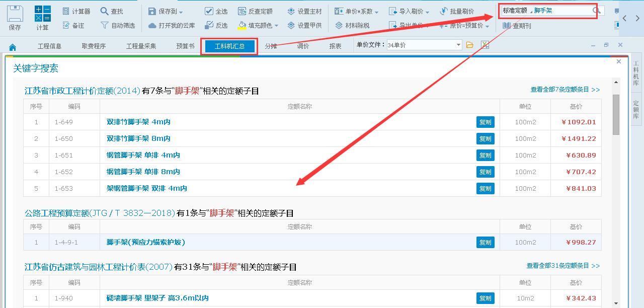Switch to the 预算书 tab
This screenshot has width=644, height=308.
click(185, 46)
